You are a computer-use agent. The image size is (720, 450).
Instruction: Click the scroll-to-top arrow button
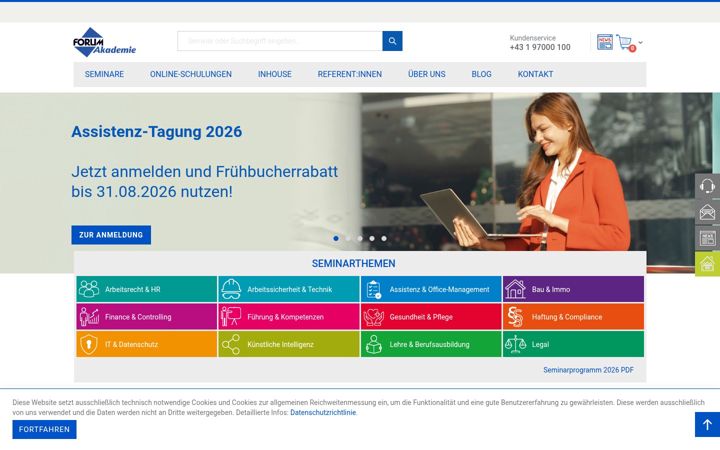coord(707,424)
